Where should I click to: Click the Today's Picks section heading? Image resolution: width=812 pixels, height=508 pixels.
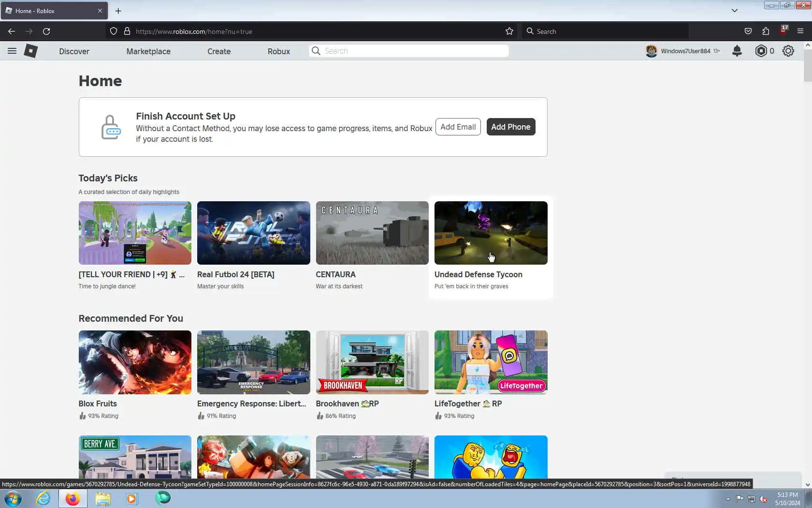[108, 178]
